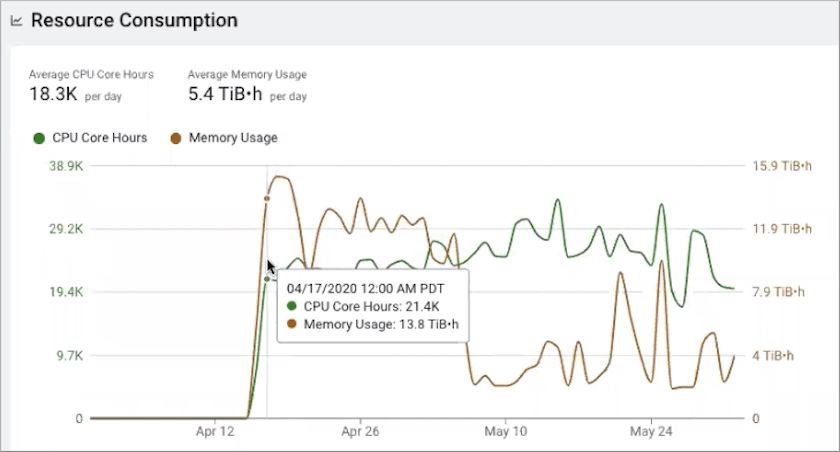Screen dimensions: 840x452
Task: Click the tooltip's brown Memory Usage dot
Action: [x=293, y=324]
